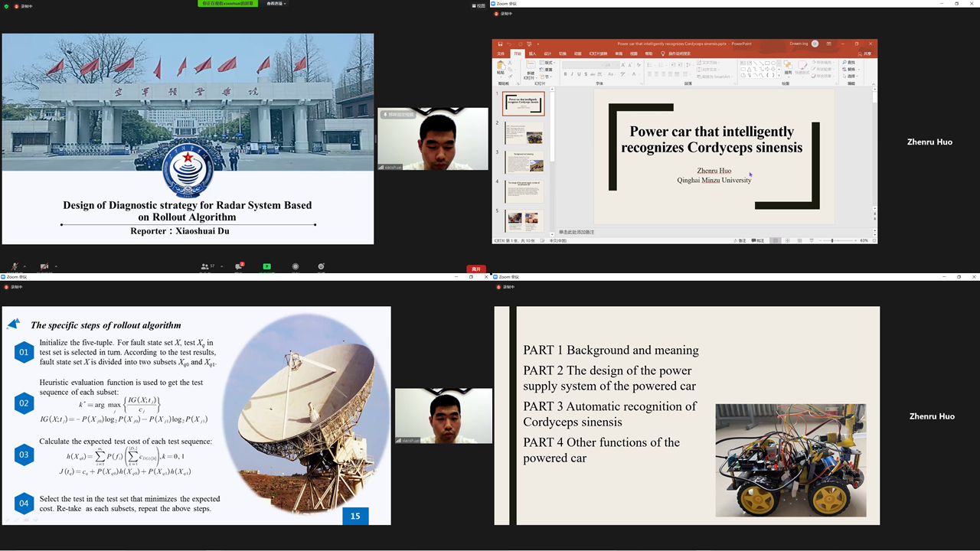Open the Zoom participants list icon
Screen dimensions: 980x551
[204, 266]
